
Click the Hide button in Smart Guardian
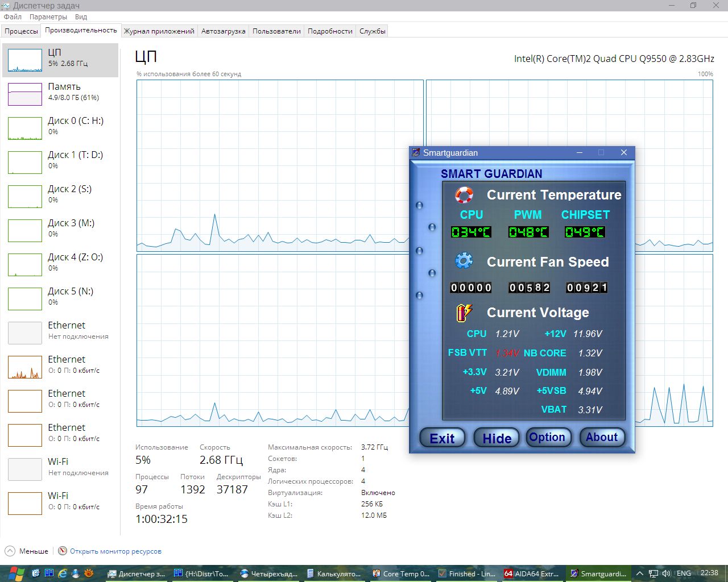pyautogui.click(x=497, y=438)
